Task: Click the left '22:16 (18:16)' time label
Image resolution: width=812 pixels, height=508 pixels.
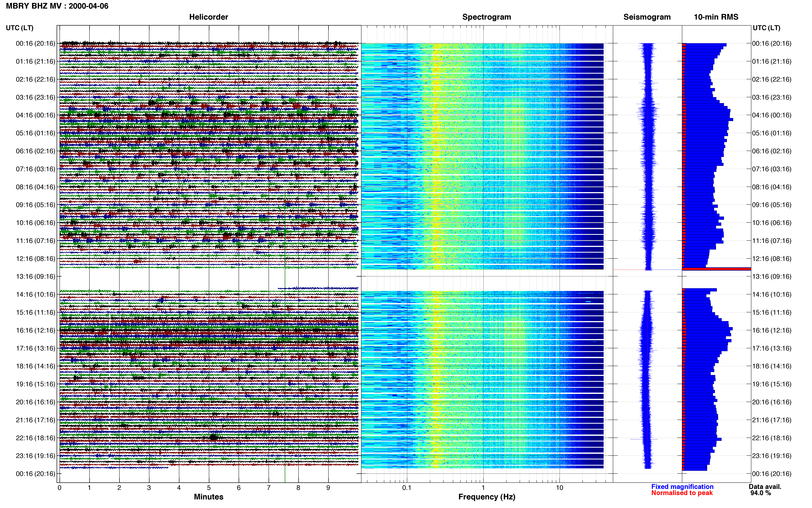Action: [x=36, y=438]
